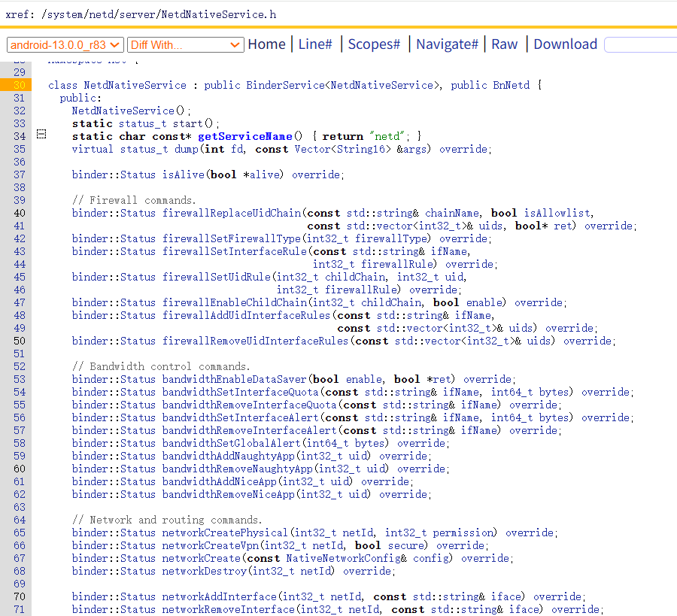The image size is (677, 616).
Task: Select highlighted line number 30
Action: pyautogui.click(x=19, y=85)
